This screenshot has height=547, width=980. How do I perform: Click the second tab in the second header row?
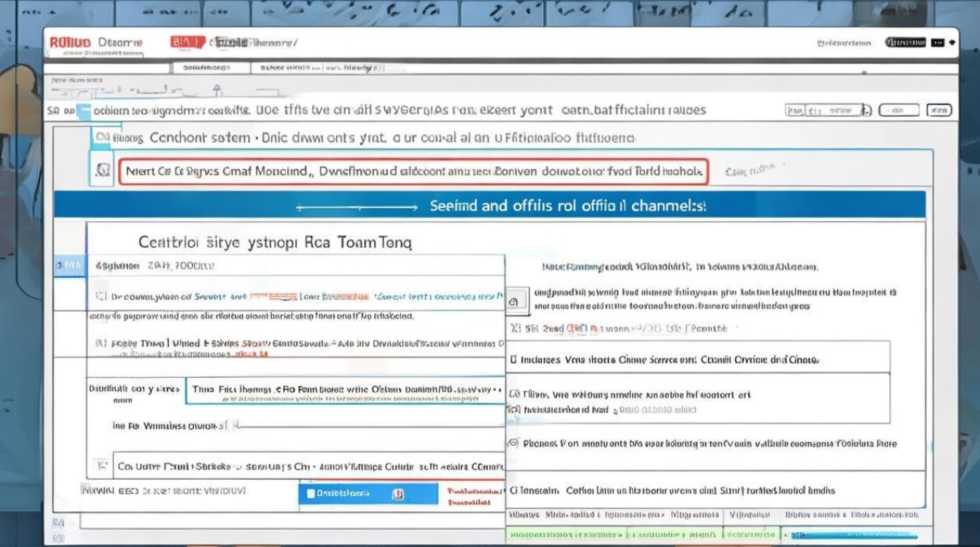(x=316, y=67)
